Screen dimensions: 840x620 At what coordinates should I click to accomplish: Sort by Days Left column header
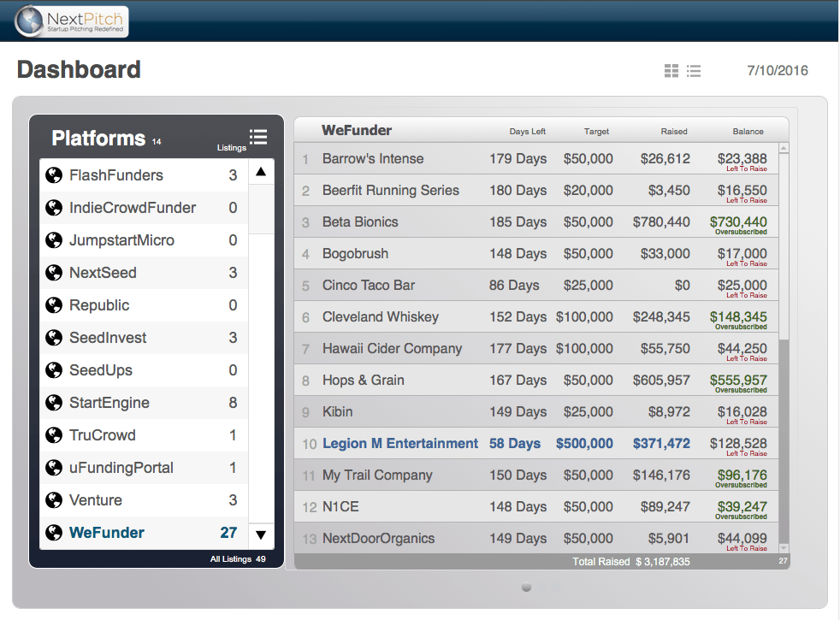tap(527, 132)
